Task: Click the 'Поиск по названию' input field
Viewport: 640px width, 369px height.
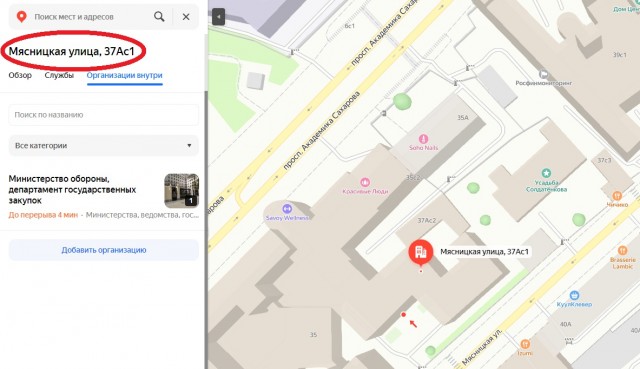Action: point(104,115)
